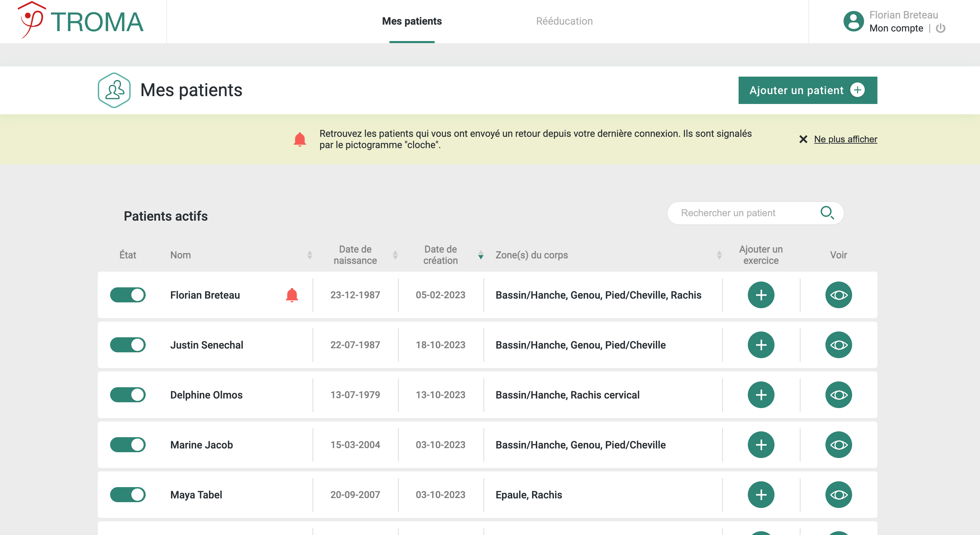Click birth date 15-03-2004
This screenshot has height=535, width=980.
click(355, 444)
